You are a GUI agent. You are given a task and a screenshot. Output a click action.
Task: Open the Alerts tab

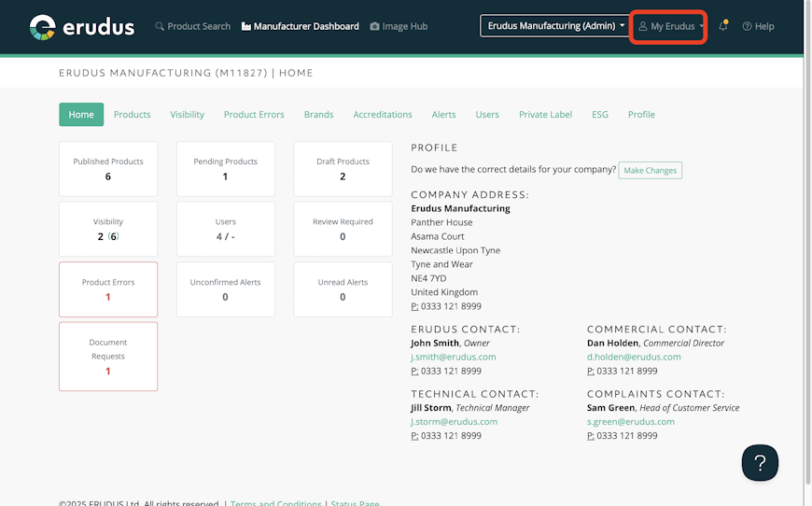[x=444, y=115]
